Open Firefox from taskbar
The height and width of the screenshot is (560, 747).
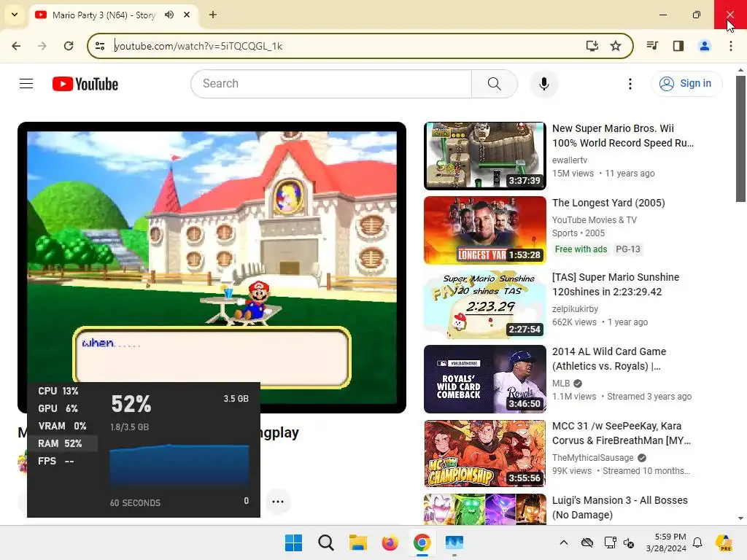tap(390, 542)
